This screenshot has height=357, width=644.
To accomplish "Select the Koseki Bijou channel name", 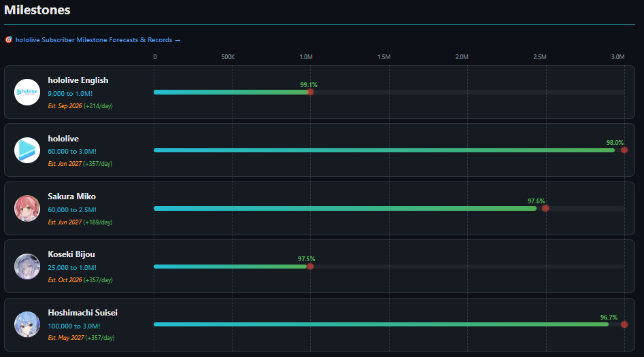I will pos(71,254).
